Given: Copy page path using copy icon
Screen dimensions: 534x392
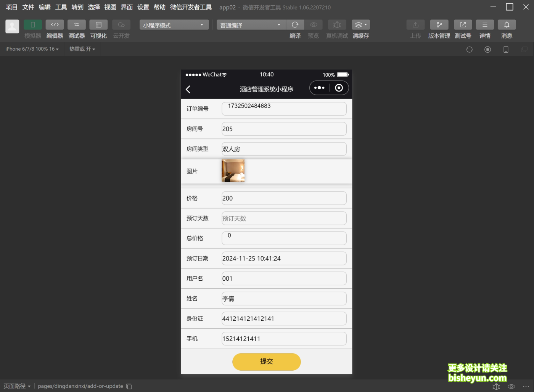Looking at the screenshot, I should [129, 386].
